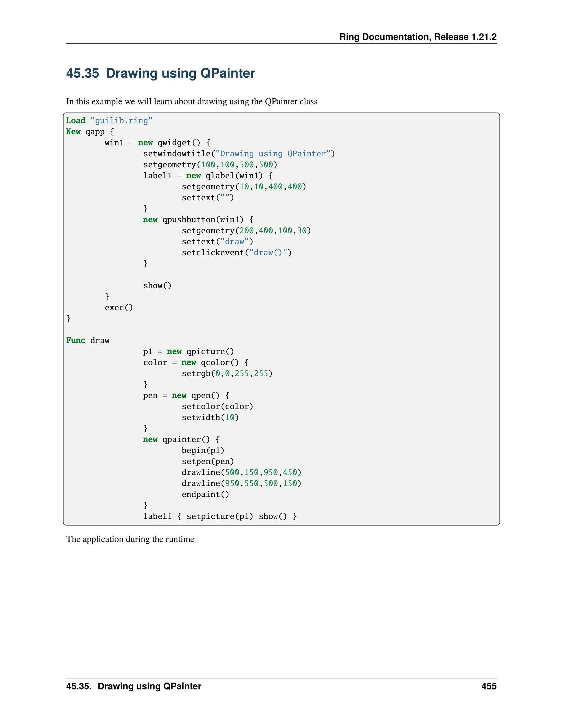Click the "Ring Documentation, Release 1.21.2" header
Viewport: 563px width, 728px height.
tap(418, 37)
